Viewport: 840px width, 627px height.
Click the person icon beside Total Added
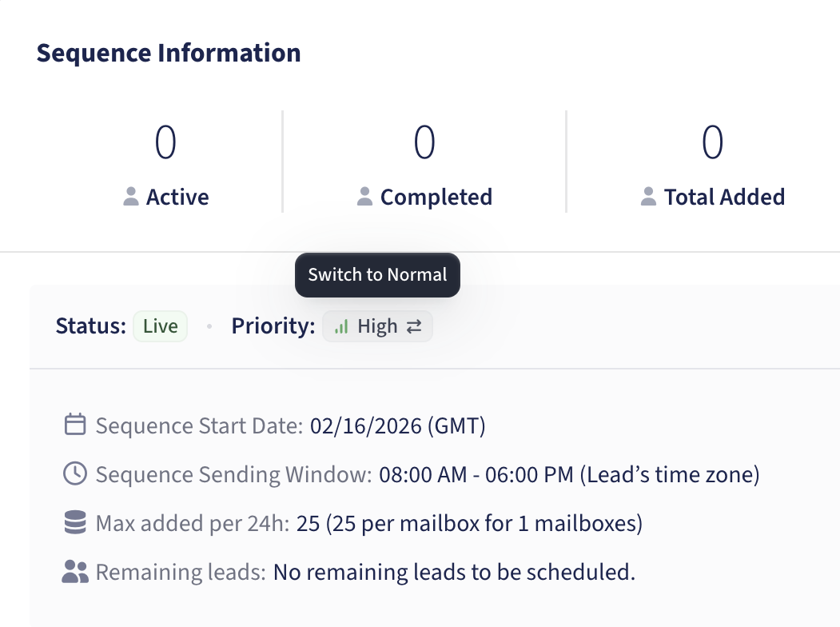pyautogui.click(x=650, y=197)
